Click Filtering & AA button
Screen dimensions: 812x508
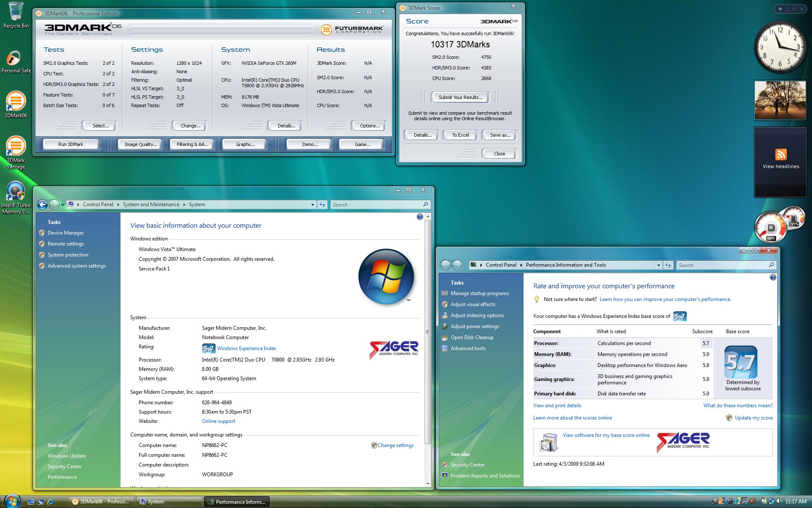(192, 144)
